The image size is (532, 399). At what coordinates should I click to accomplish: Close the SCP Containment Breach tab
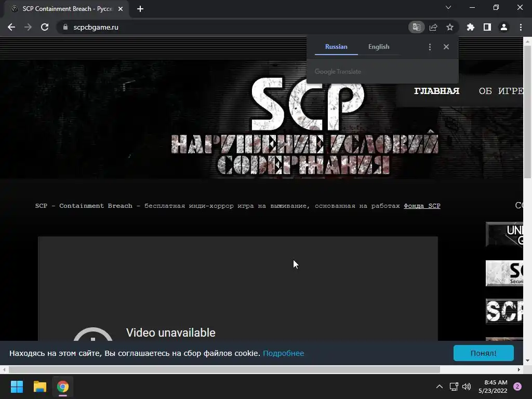pyautogui.click(x=121, y=9)
